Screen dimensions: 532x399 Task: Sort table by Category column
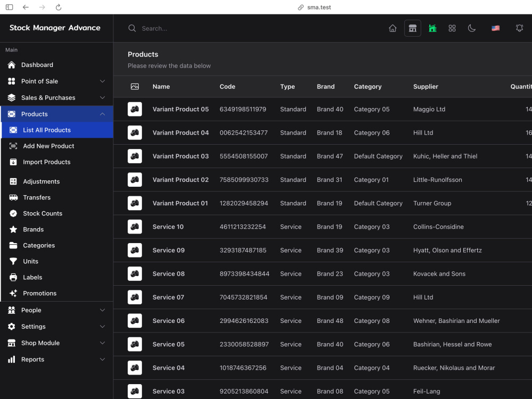368,87
